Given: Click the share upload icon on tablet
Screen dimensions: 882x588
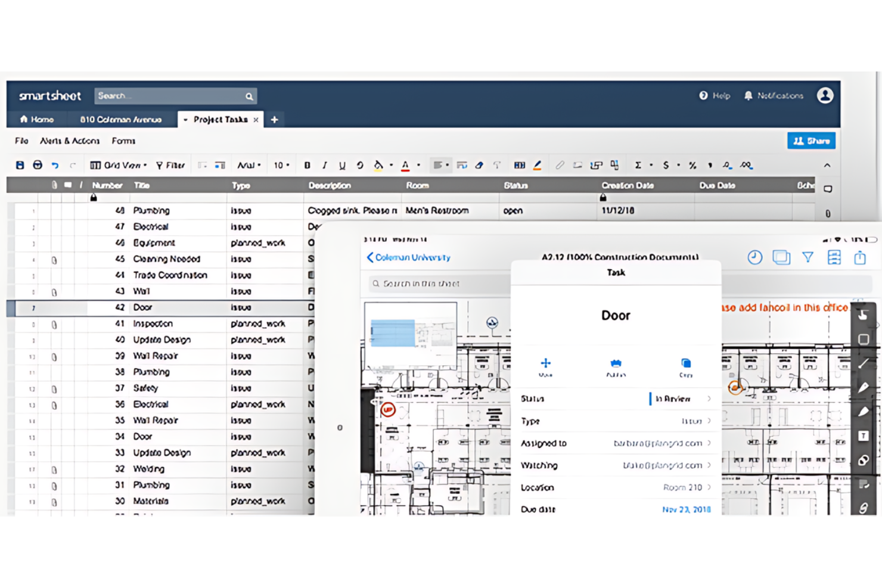Looking at the screenshot, I should pyautogui.click(x=860, y=257).
